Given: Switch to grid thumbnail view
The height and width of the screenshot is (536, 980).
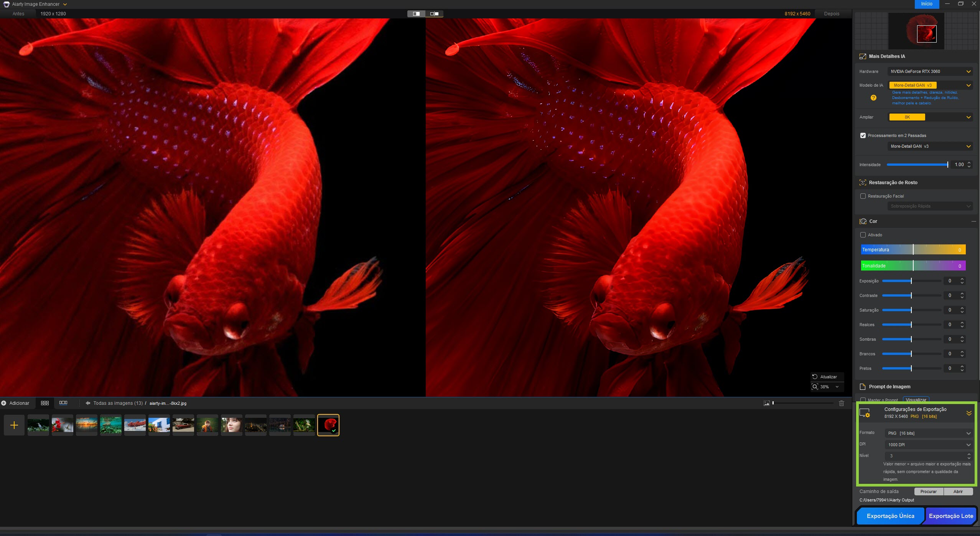Looking at the screenshot, I should point(45,403).
